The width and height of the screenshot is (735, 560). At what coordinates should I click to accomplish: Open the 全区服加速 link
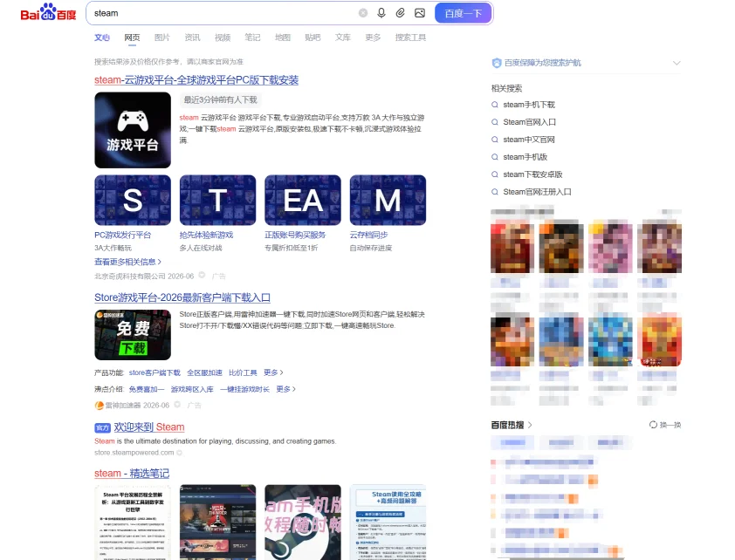point(204,372)
